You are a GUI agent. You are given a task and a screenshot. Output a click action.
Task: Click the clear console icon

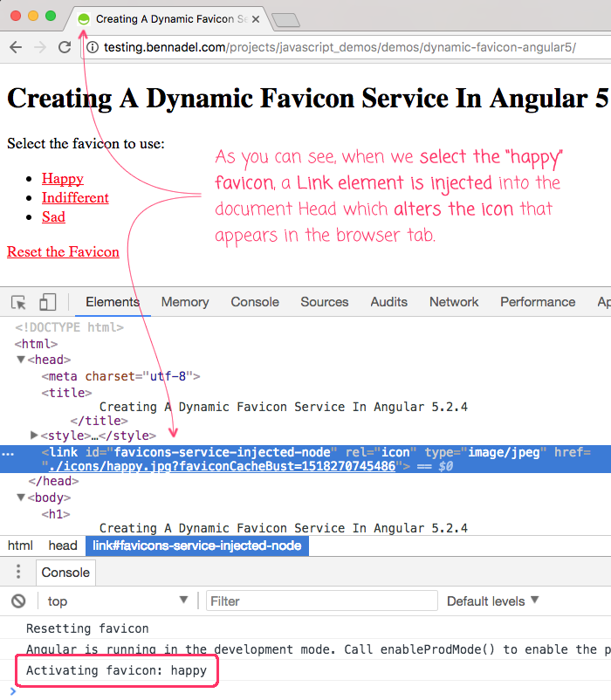18,601
